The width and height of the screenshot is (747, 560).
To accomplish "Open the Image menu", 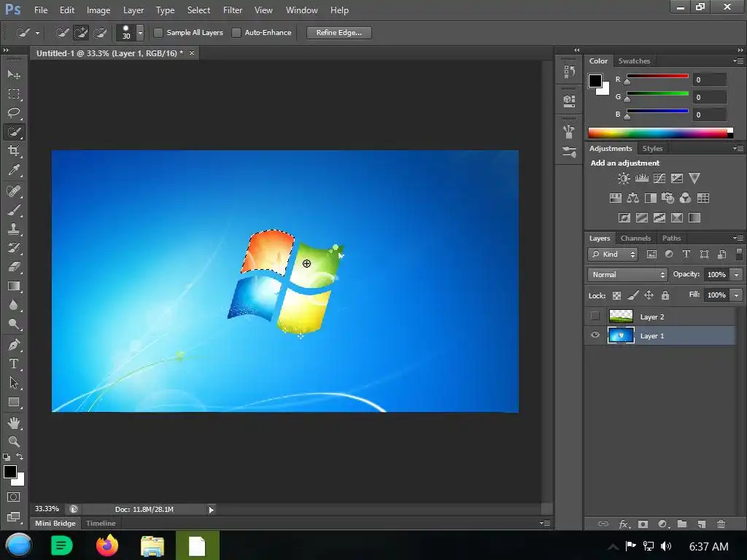I will coord(98,10).
